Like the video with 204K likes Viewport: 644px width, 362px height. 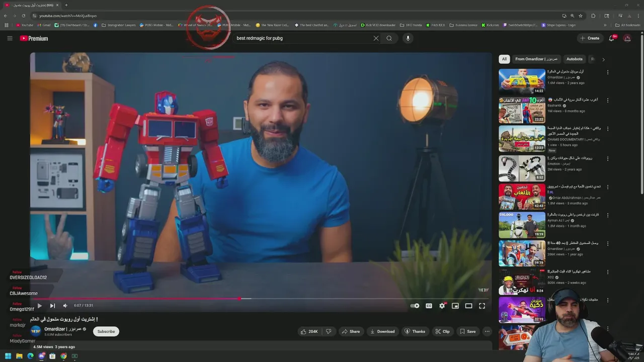pos(309,331)
